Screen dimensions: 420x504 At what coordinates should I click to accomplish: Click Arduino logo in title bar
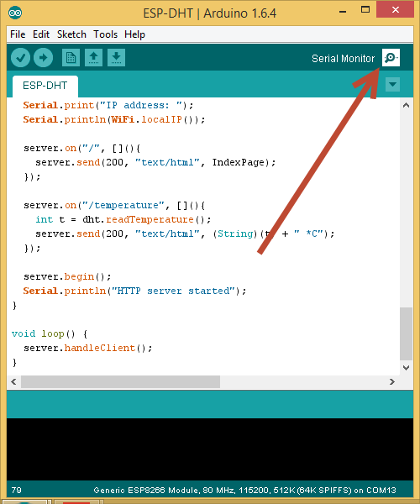pos(15,13)
